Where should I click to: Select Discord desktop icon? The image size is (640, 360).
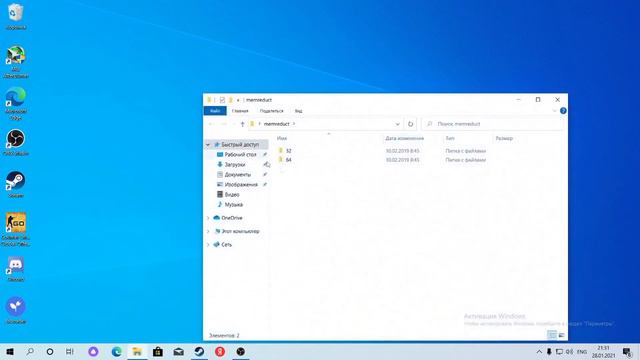(16, 269)
